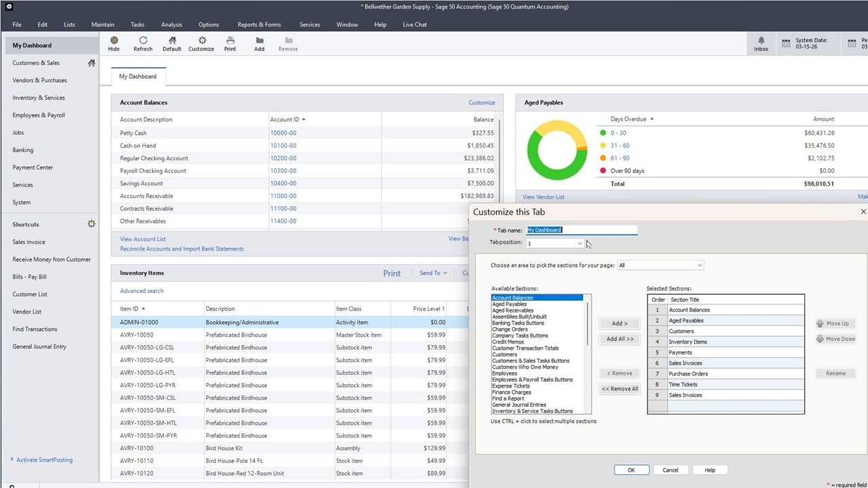Click home icon beside Customers & Sales
Image resolution: width=868 pixels, height=488 pixels.
point(92,63)
